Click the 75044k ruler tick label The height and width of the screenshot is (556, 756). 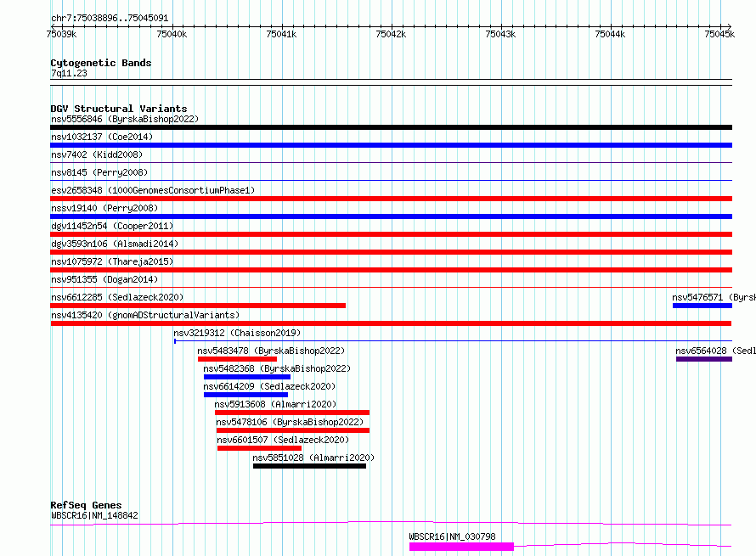point(610,34)
